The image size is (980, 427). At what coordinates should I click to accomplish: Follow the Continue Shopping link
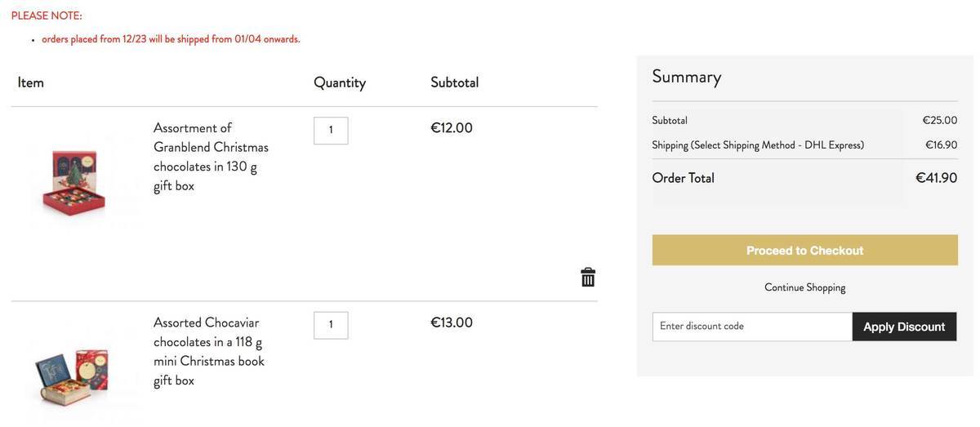[804, 287]
